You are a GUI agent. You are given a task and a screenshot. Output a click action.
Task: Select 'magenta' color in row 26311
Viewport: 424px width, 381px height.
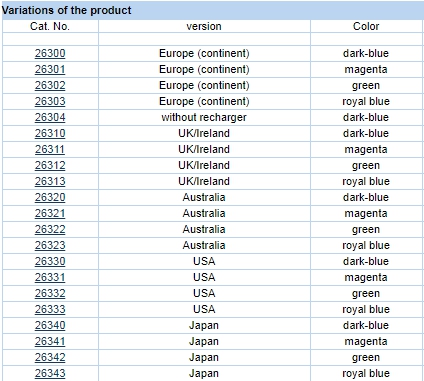(366, 149)
